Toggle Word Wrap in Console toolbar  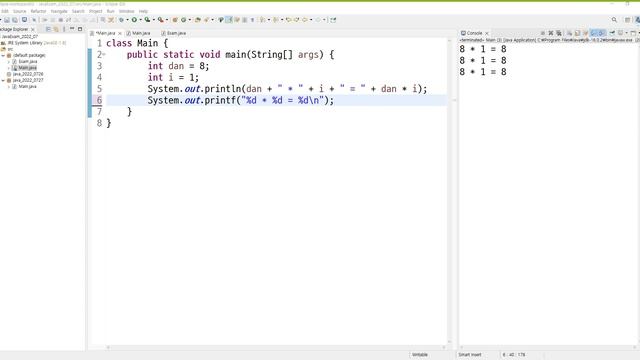pyautogui.click(x=585, y=33)
